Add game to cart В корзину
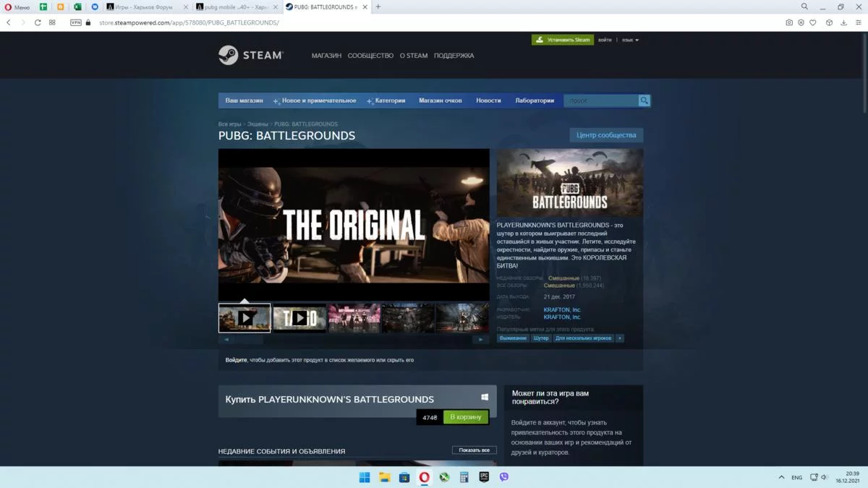This screenshot has width=868, height=488. coord(465,417)
